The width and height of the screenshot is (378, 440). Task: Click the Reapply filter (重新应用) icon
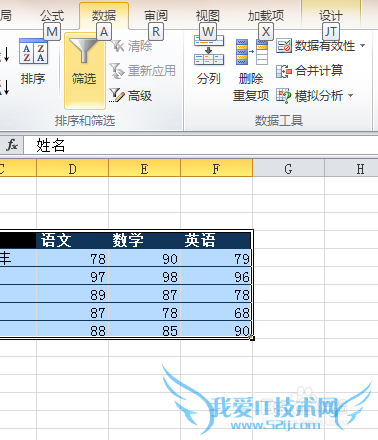117,71
